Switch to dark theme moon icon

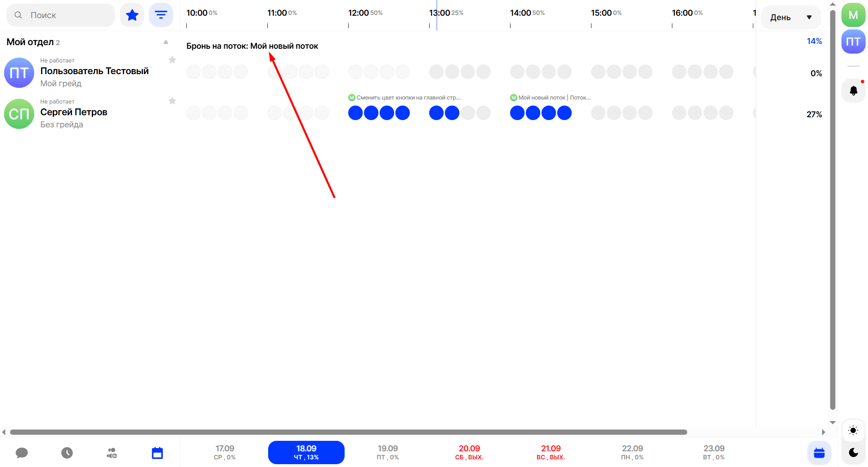tap(853, 452)
